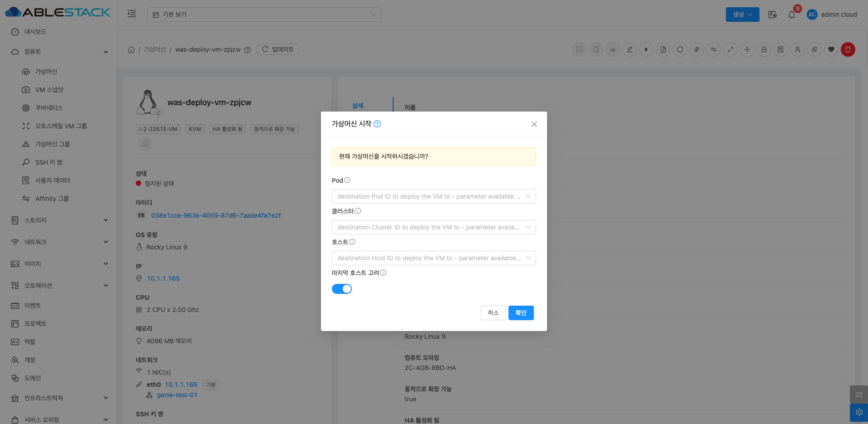The height and width of the screenshot is (424, 868).
Task: Click the red delete VM trash icon
Action: click(x=848, y=49)
